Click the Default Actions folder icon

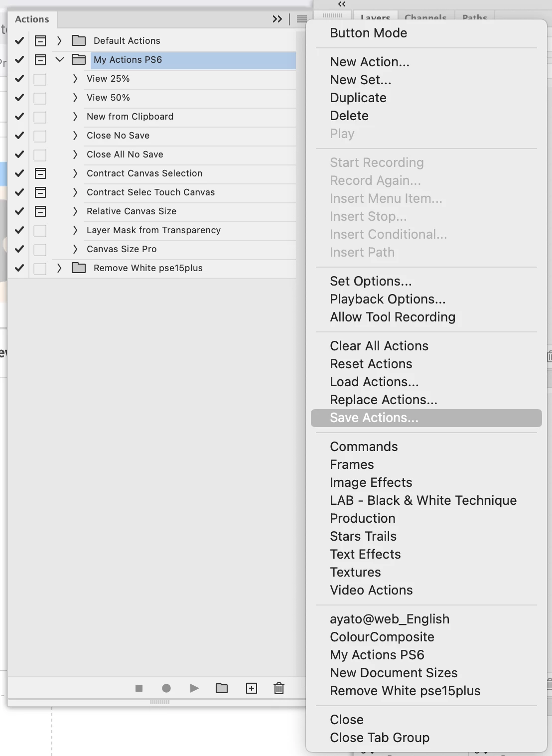79,40
